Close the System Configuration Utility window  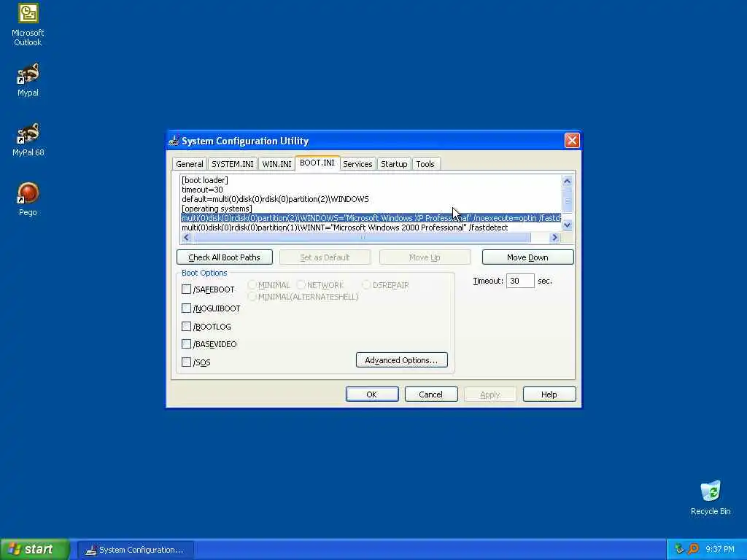coord(572,141)
